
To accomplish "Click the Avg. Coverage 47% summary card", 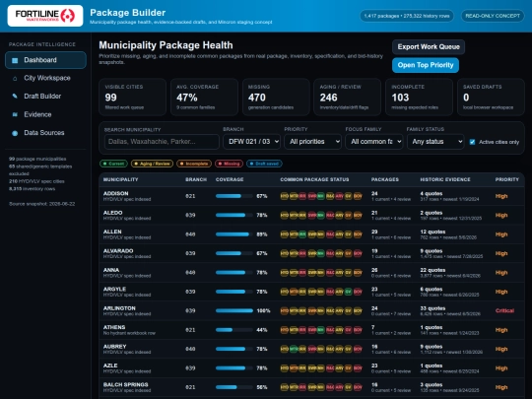I will click(204, 97).
